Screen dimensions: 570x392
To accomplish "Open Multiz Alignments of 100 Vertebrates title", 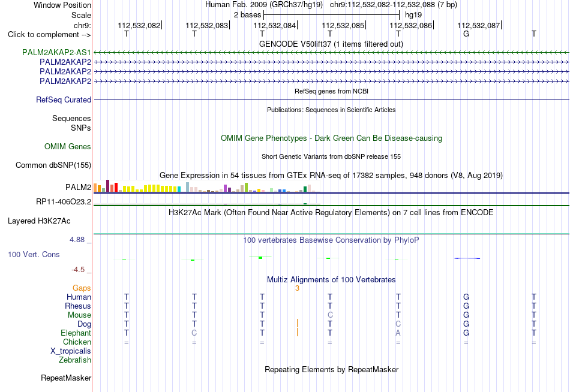I will point(331,280).
